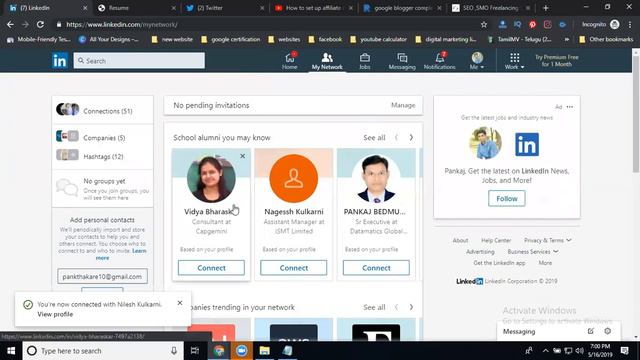Open the Chrome three-dots menu

coord(630,24)
